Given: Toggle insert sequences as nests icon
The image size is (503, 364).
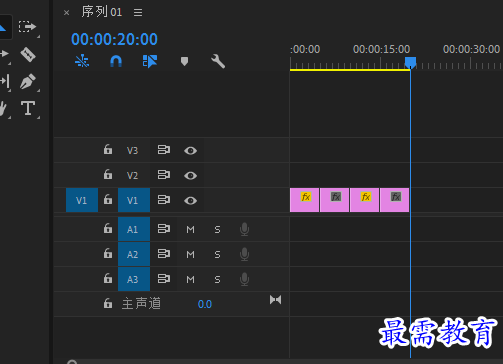Looking at the screenshot, I should (82, 61).
